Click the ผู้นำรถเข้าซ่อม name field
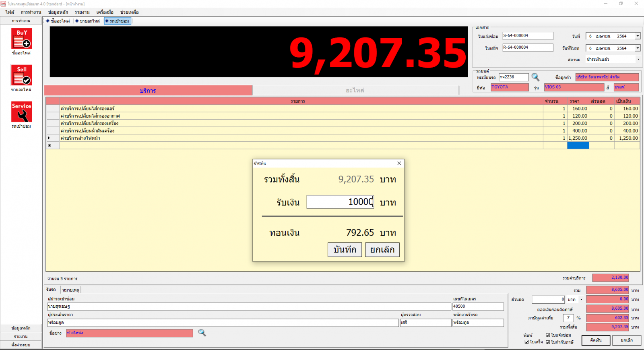The width and height of the screenshot is (644, 350). [x=249, y=307]
